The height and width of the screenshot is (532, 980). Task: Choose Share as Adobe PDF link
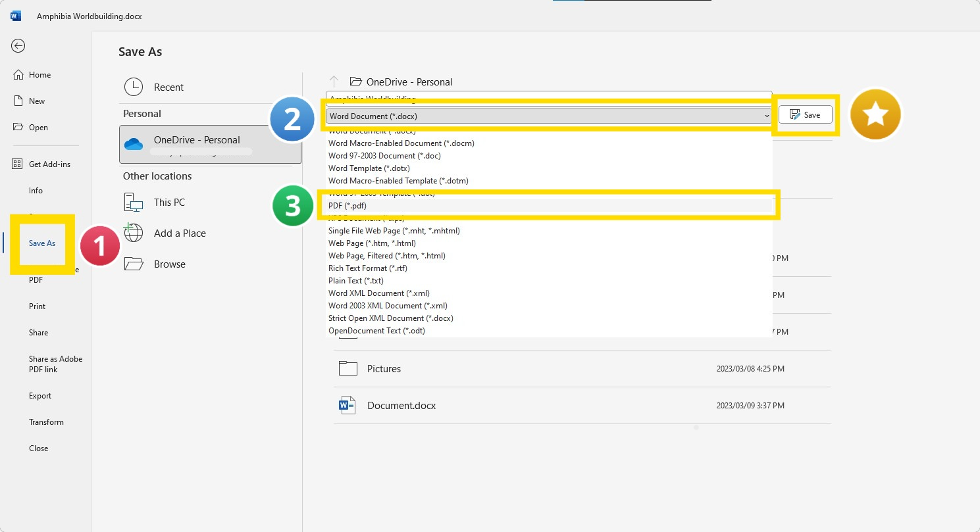[x=55, y=364]
